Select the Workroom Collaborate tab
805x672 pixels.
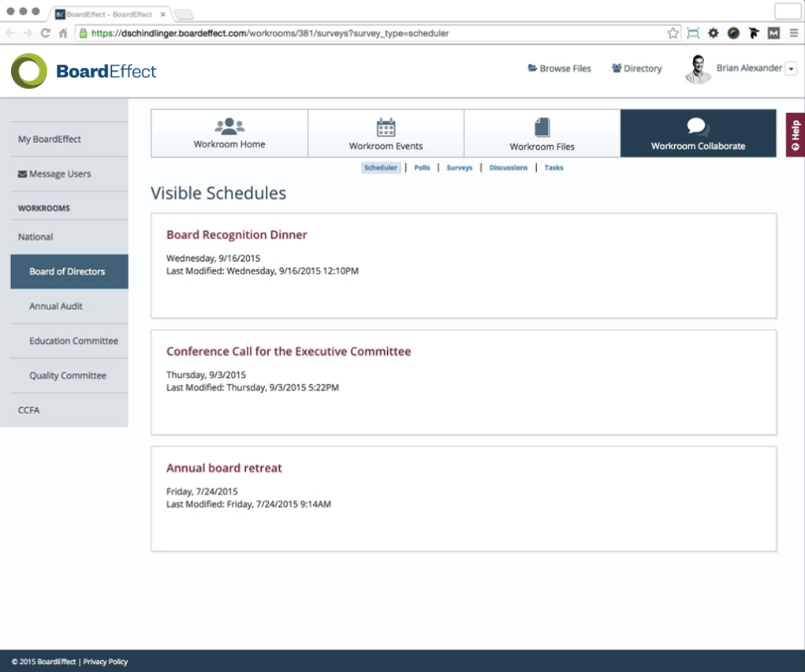[699, 133]
